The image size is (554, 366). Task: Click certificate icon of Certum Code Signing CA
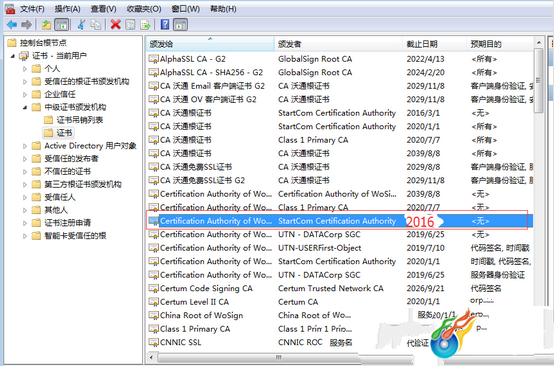pos(153,289)
